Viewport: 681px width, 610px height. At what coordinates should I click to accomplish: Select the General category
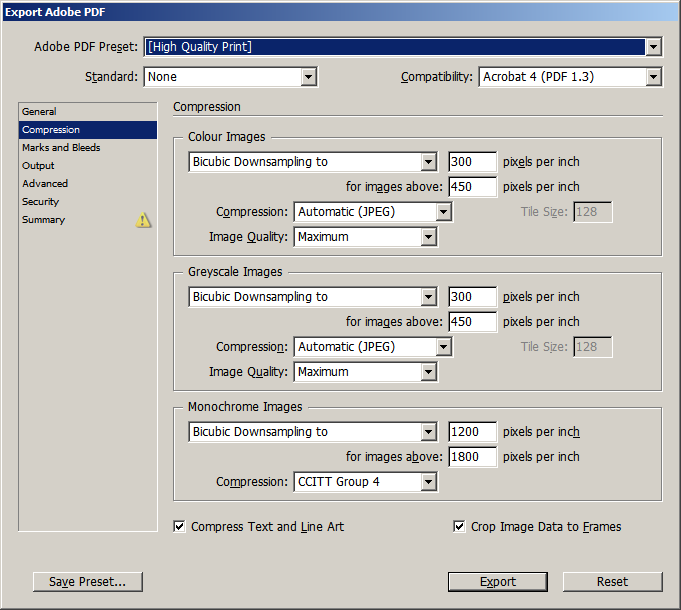coord(40,112)
